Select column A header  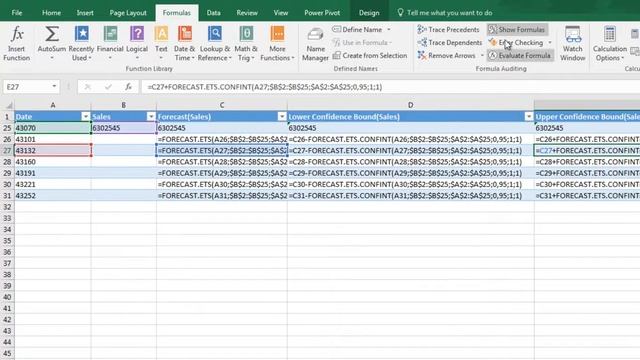coord(53,105)
